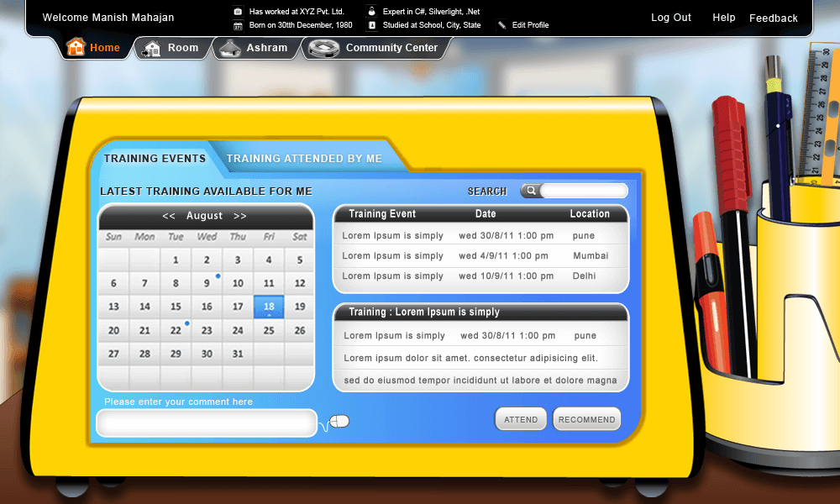
Task: Switch to Training Attended By Me tab
Action: pyautogui.click(x=304, y=159)
